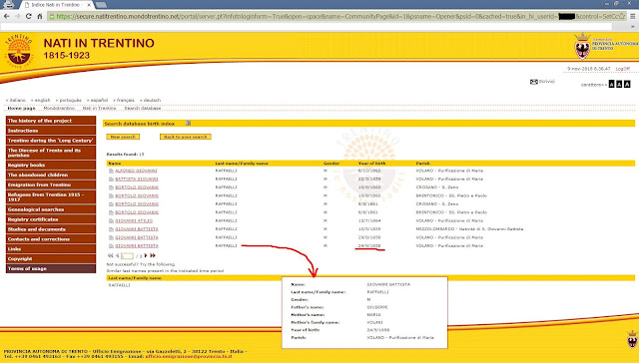639x364 pixels.
Task: Open Trentino during the 'Long Century'
Action: (51, 141)
